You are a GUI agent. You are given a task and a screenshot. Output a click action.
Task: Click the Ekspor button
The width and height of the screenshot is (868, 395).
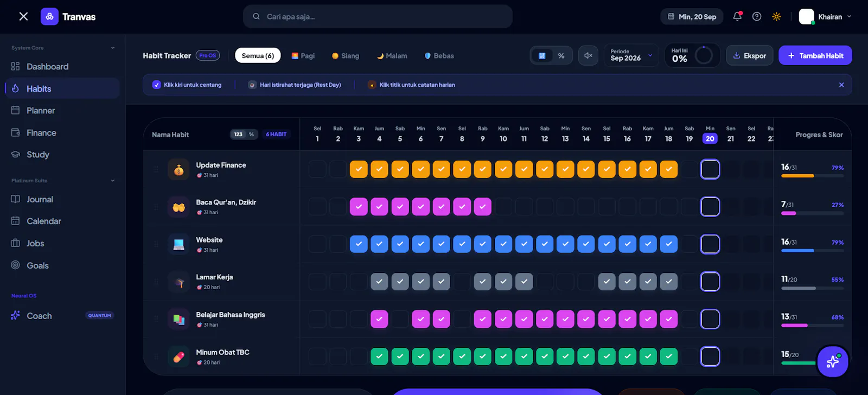(750, 55)
